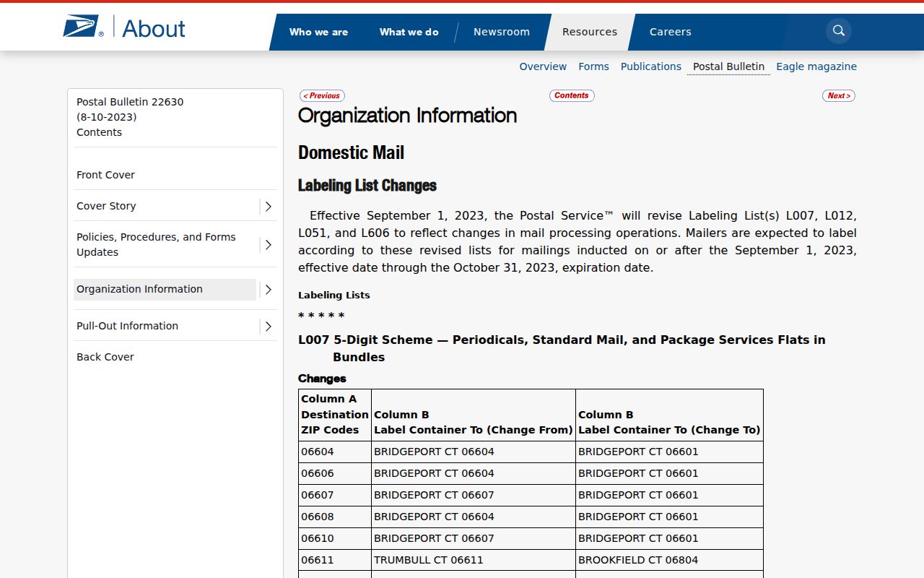
Task: Click the Domestic Mail heading
Action: 351,153
